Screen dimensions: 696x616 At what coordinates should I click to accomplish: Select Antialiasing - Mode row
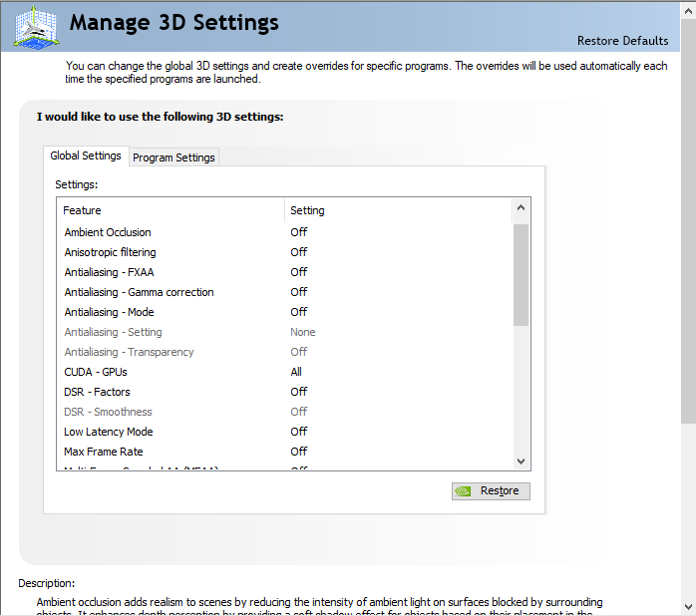click(x=284, y=312)
